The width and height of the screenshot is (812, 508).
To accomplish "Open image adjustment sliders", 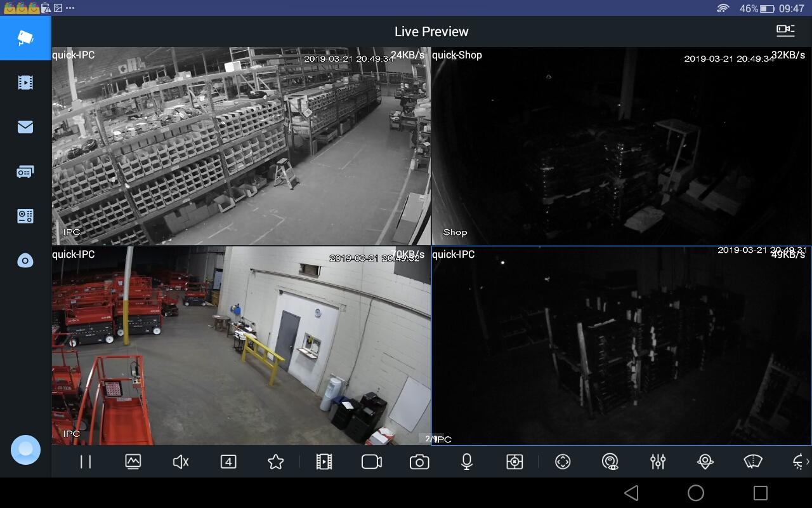I will pyautogui.click(x=657, y=462).
